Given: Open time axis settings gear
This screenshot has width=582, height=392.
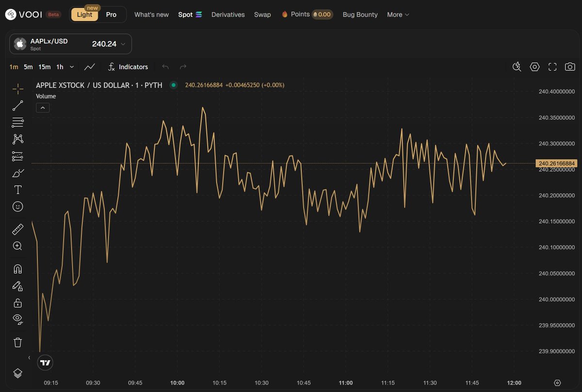Looking at the screenshot, I should tap(557, 383).
